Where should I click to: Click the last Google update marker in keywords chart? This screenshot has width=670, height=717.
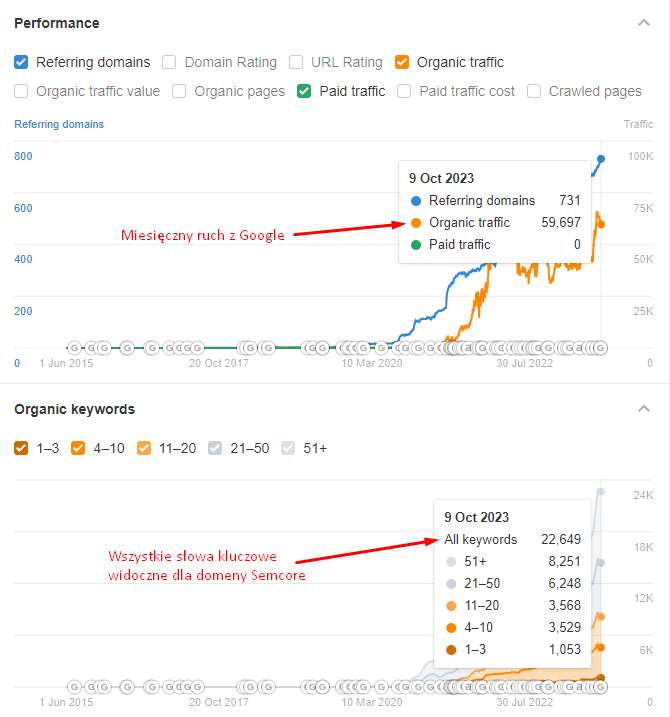click(601, 687)
